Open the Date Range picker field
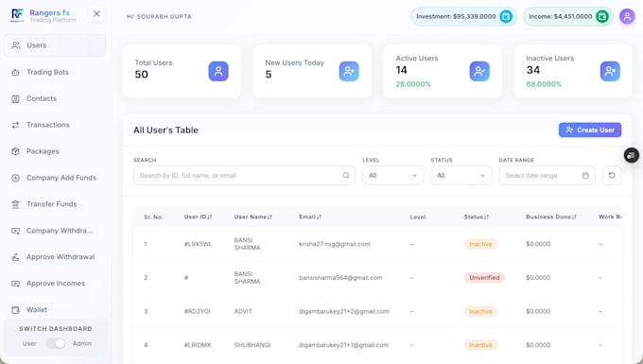This screenshot has width=643, height=364. pyautogui.click(x=547, y=176)
